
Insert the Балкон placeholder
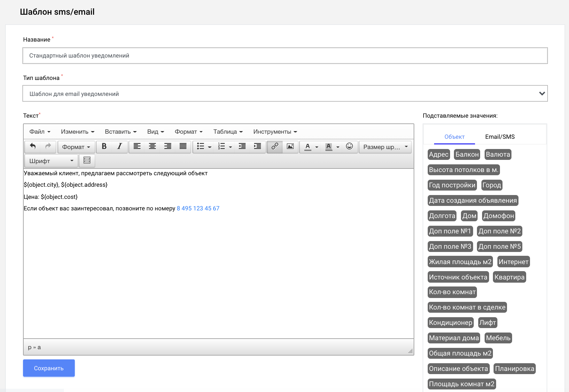pyautogui.click(x=467, y=154)
